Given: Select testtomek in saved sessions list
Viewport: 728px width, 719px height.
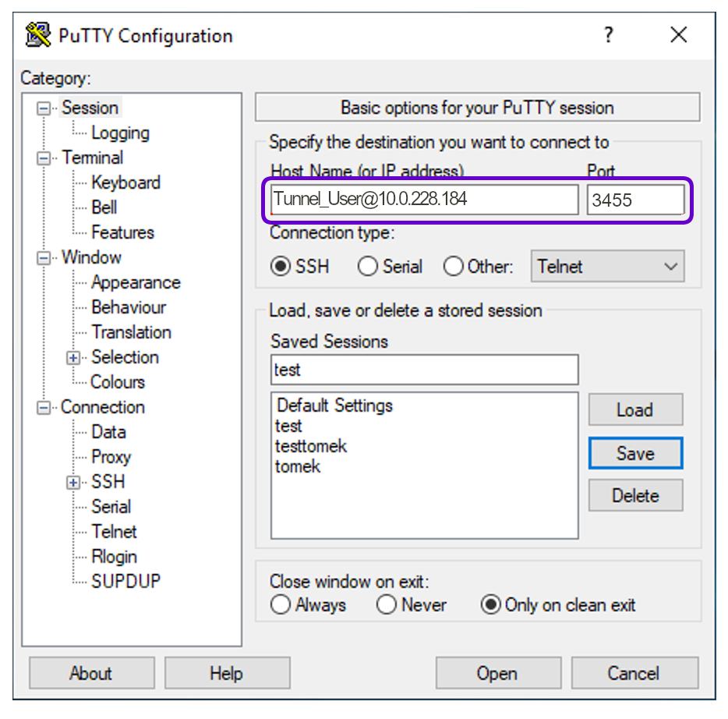Looking at the screenshot, I should 311,447.
